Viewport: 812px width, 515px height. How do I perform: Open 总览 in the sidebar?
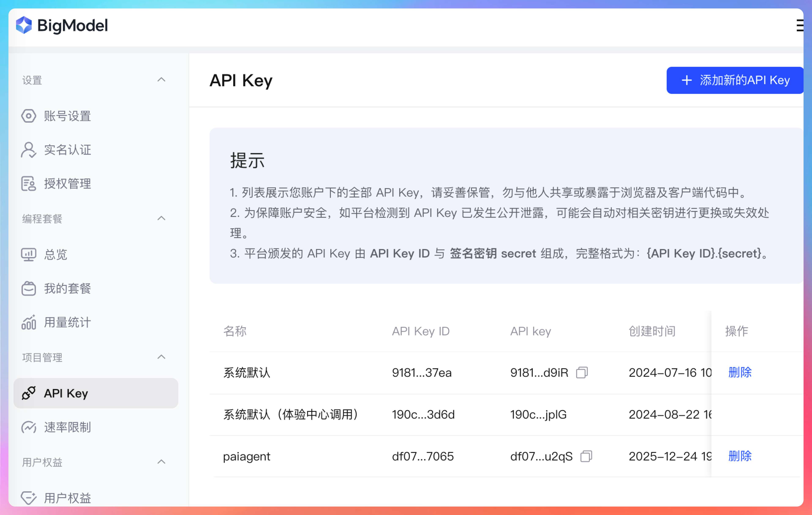[56, 255]
